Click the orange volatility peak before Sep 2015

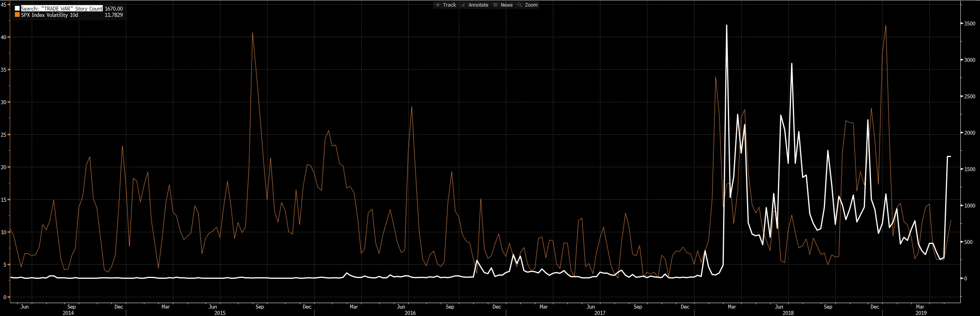253,33
